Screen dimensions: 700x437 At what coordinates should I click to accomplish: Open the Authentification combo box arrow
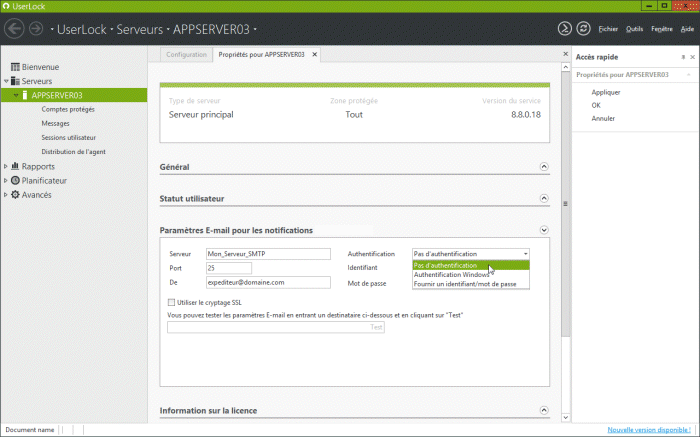[525, 254]
